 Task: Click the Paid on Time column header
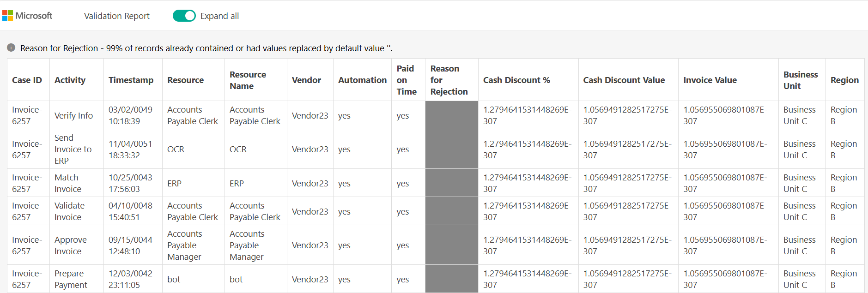point(407,79)
